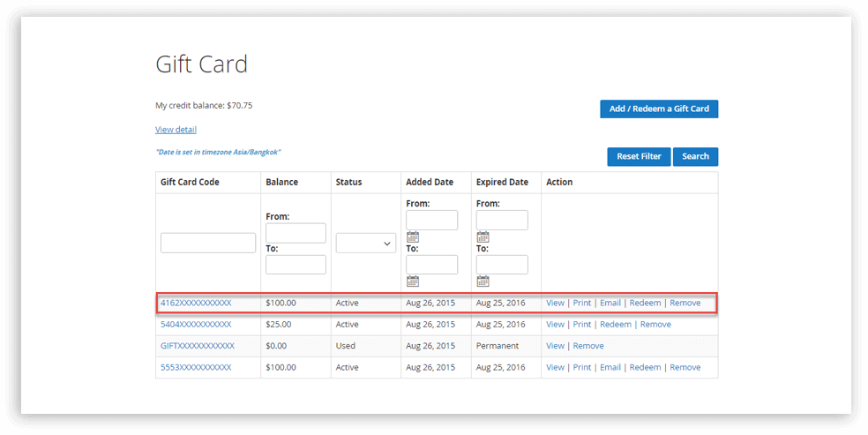Focus the Gift Card Code filter field

click(x=208, y=243)
